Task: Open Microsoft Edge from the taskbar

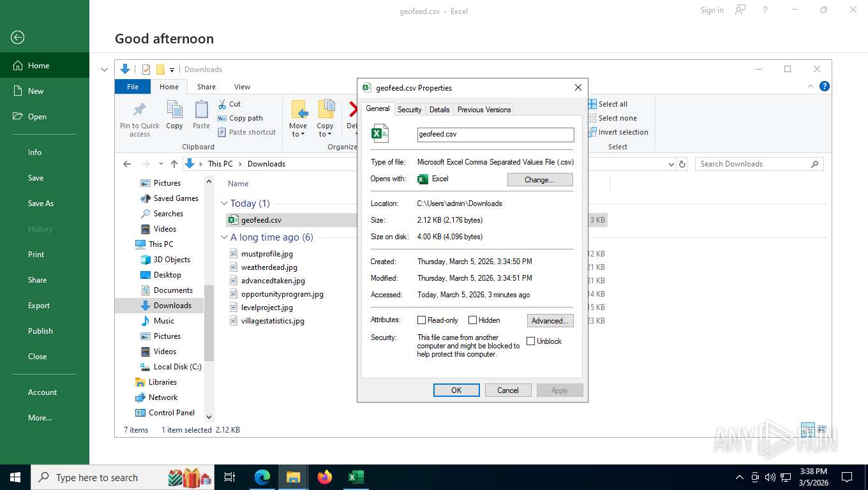Action: [262, 477]
